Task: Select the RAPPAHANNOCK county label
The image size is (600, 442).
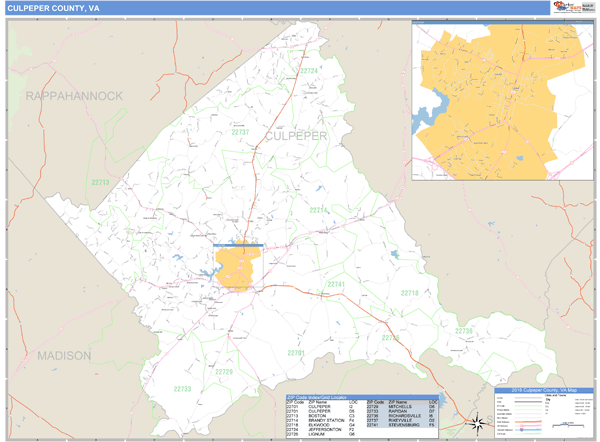Action: pyautogui.click(x=74, y=96)
